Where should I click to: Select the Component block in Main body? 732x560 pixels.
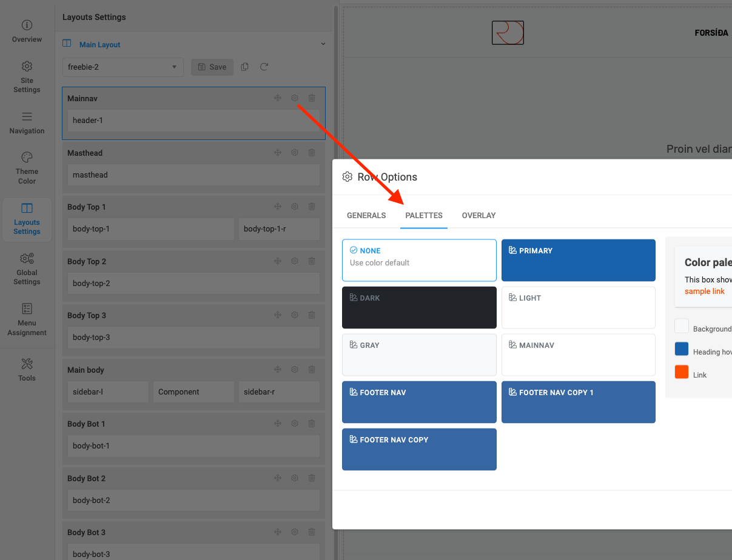[x=193, y=392]
